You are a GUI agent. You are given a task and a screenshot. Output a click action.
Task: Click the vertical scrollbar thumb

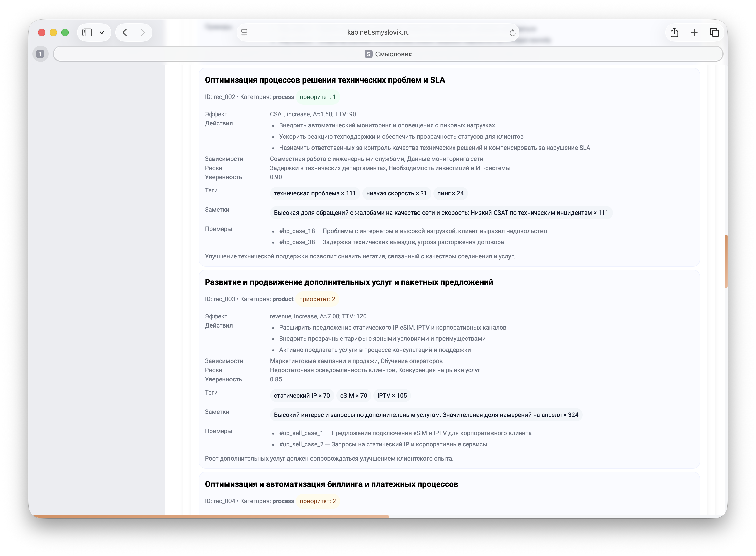[726, 261]
